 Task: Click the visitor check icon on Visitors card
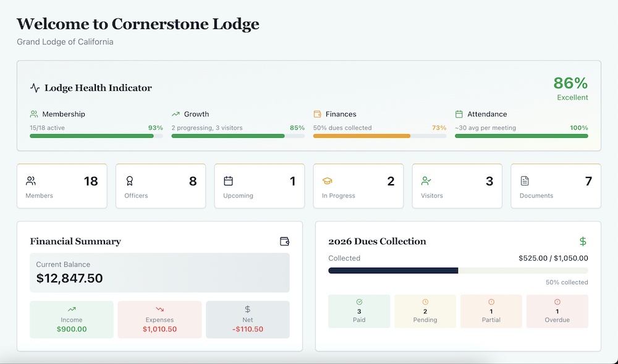pyautogui.click(x=426, y=181)
